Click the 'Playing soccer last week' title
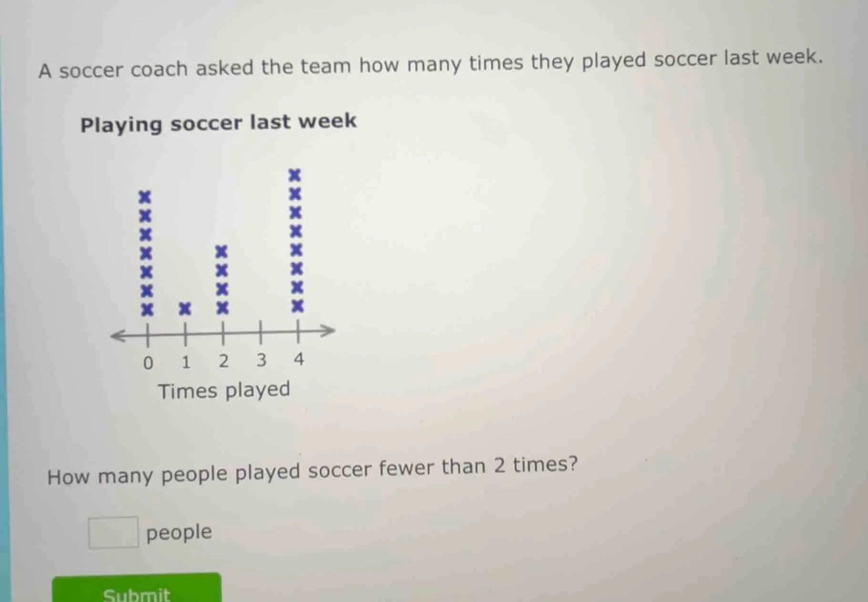 (x=218, y=123)
